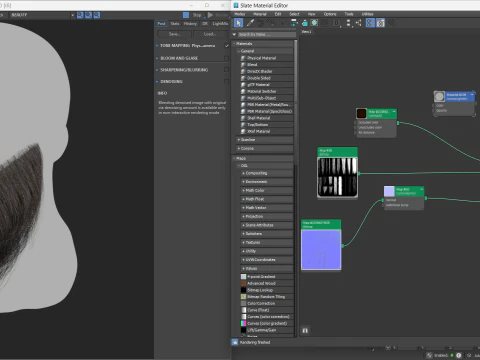This screenshot has height=360, width=480.
Task: Click the Search by Name field
Action: pos(267,34)
